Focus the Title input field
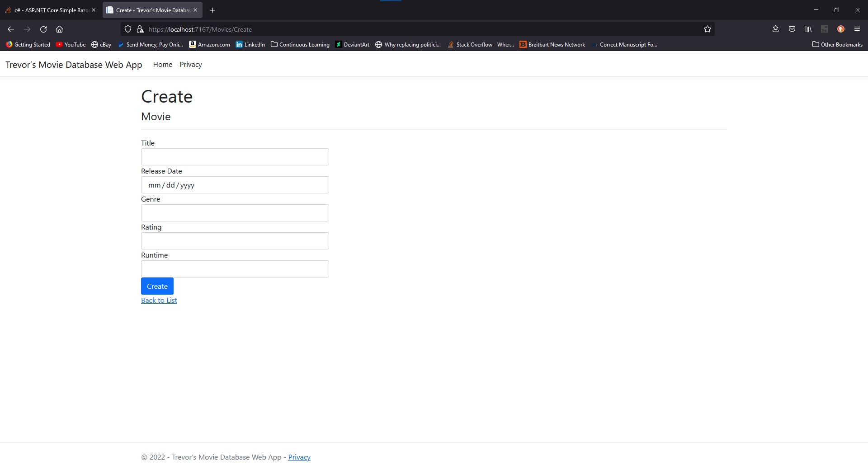 pos(235,157)
